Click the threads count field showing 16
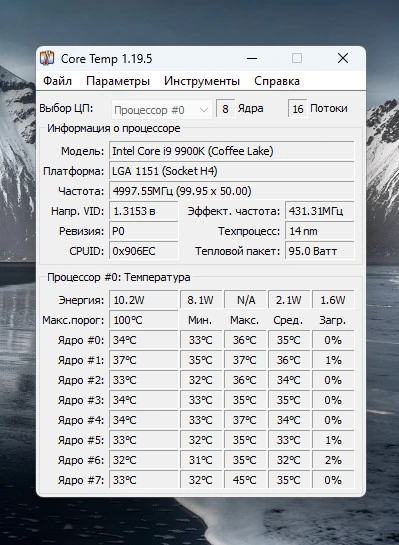The image size is (399, 545). (x=298, y=109)
